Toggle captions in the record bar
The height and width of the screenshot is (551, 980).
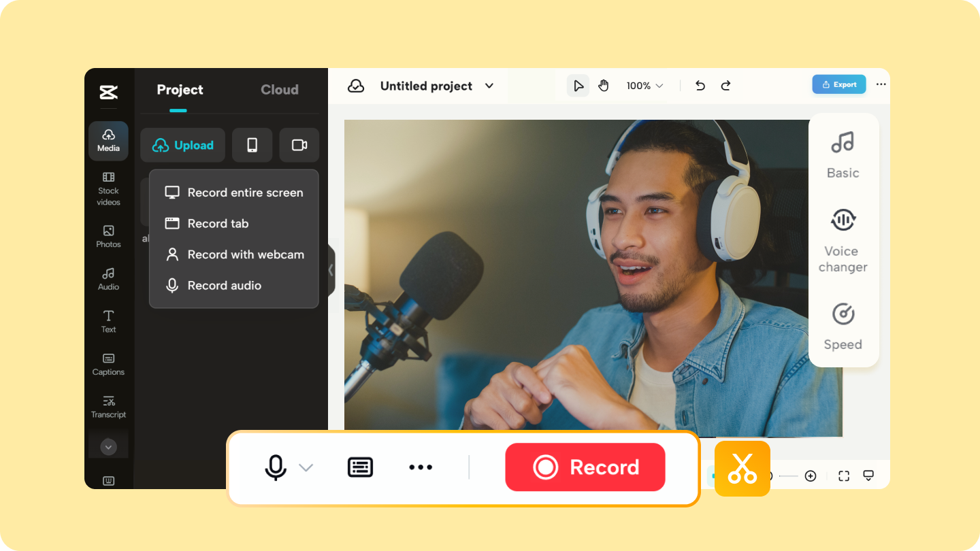360,467
